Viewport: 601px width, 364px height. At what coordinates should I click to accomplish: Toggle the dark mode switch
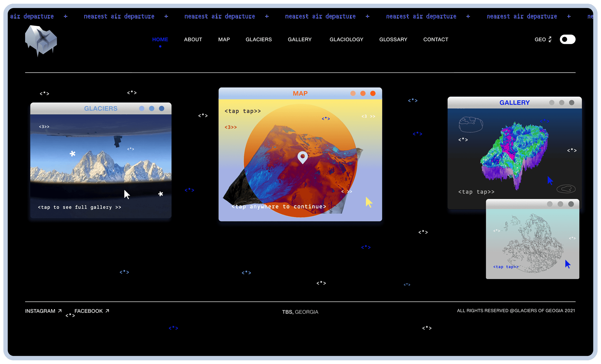[567, 39]
